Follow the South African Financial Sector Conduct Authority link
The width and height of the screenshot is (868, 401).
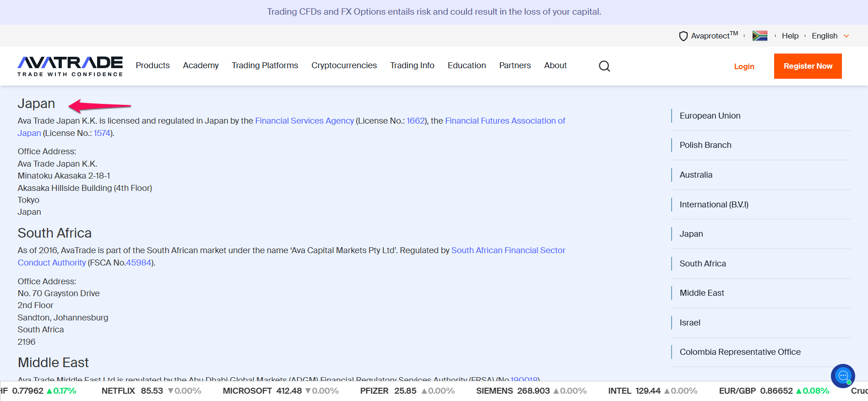[508, 250]
